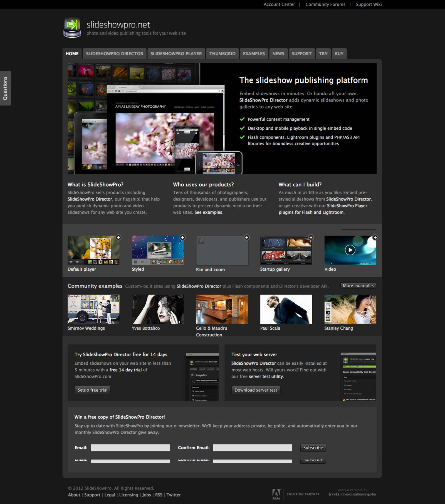445x504 pixels.
Task: Click the Director trial screenshot image
Action: point(202,377)
